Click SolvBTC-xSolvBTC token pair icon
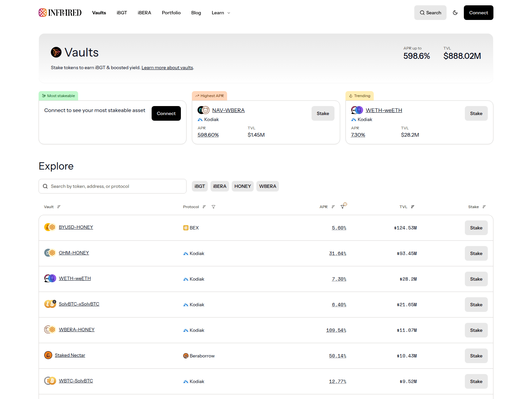 (50, 304)
